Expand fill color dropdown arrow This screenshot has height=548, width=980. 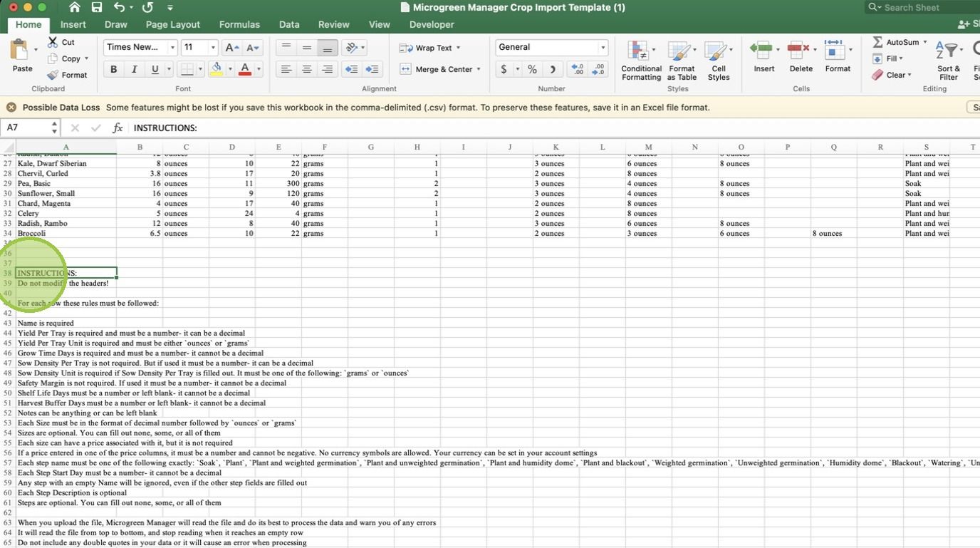[229, 69]
